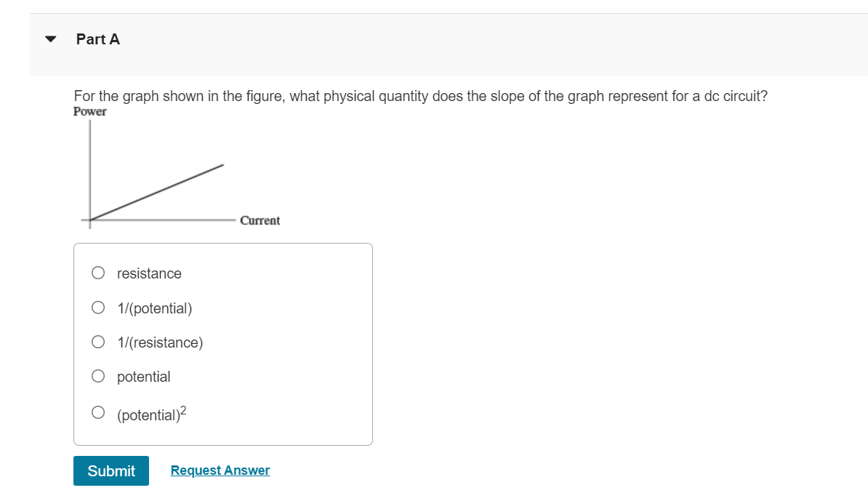Click the answer options panel border
The height and width of the screenshot is (501, 868).
[223, 244]
